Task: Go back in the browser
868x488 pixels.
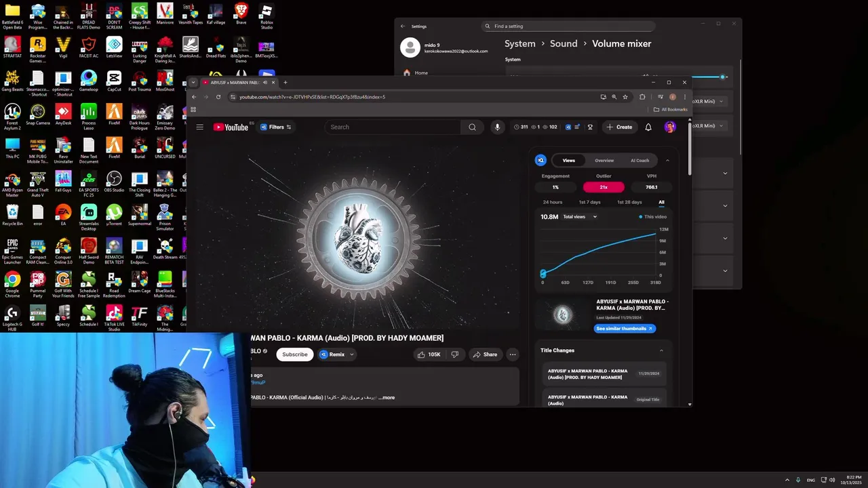Action: (x=194, y=97)
